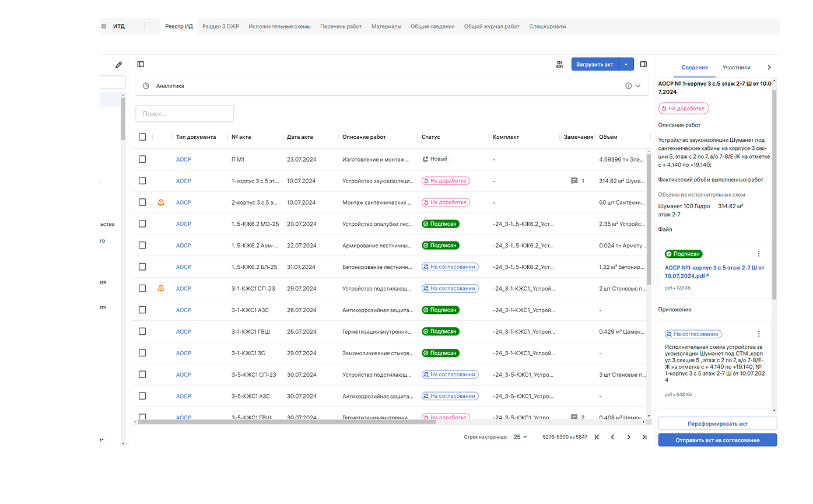
Task: Open the dropdown arrow beside Загрузить акт
Action: (626, 64)
